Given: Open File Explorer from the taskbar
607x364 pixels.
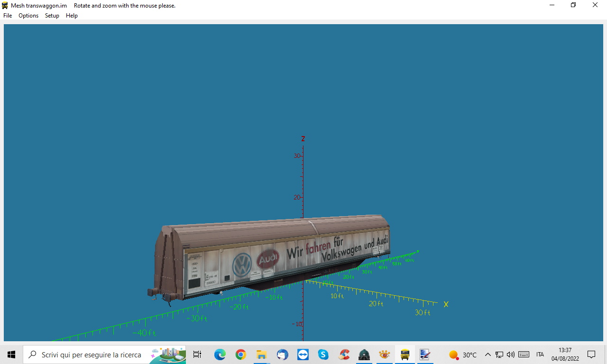Looking at the screenshot, I should [261, 355].
